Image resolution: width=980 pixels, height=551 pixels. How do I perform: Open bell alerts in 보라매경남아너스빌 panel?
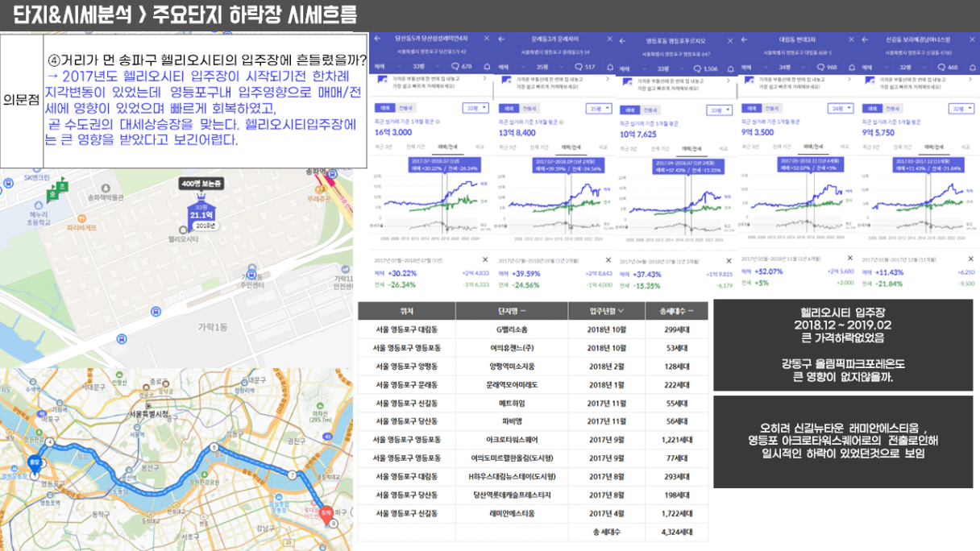(x=973, y=67)
